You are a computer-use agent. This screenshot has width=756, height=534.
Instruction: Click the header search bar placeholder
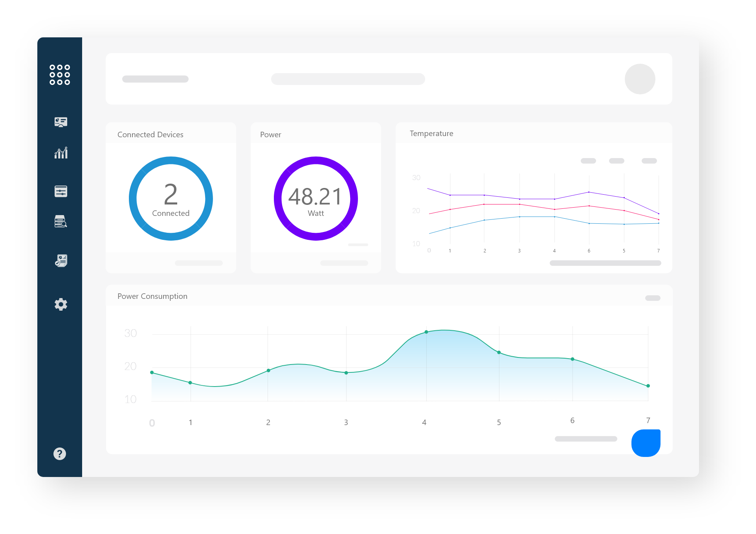(348, 79)
